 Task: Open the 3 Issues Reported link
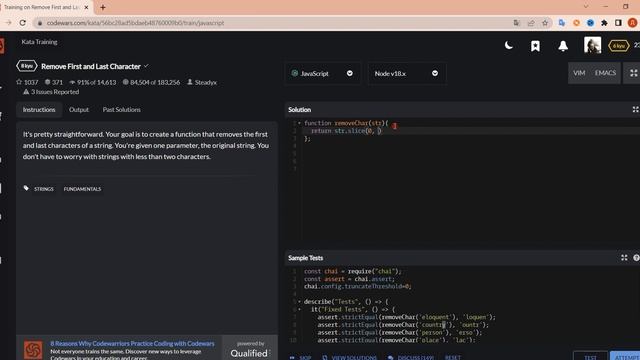pyautogui.click(x=51, y=92)
